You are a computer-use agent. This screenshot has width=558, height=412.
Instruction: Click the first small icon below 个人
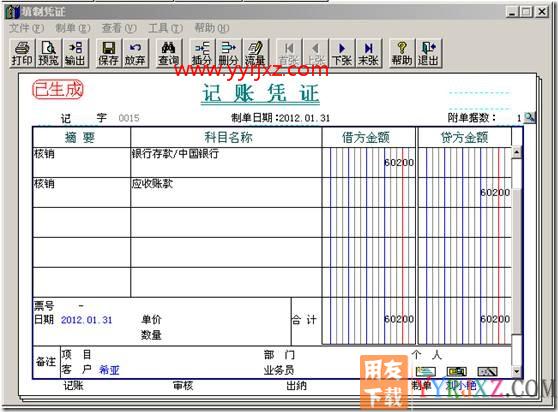coord(426,372)
